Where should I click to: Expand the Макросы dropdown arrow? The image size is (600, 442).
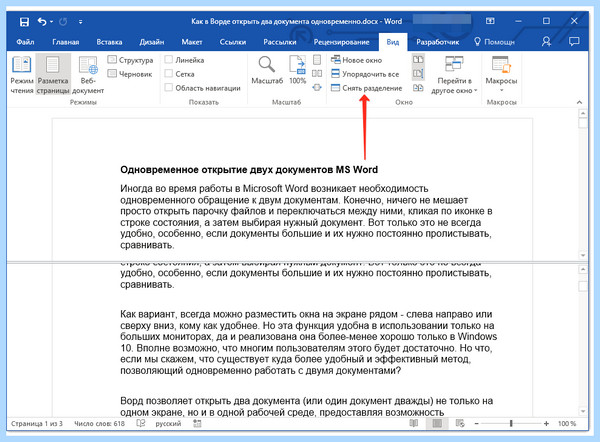[x=501, y=91]
